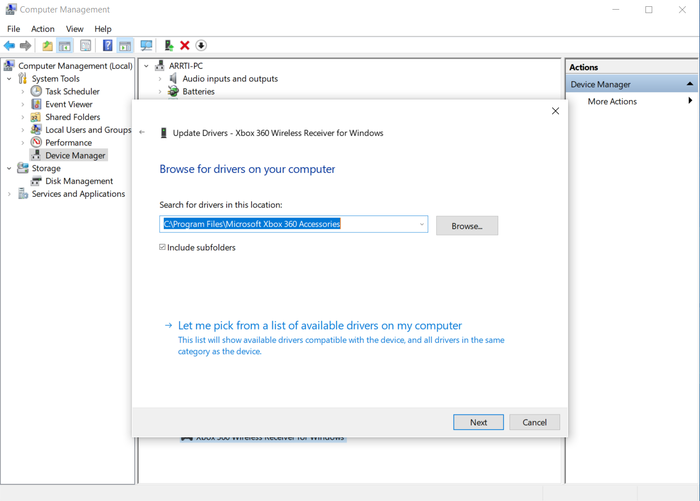Open the Action menu
Screen dimensions: 700x501
pyautogui.click(x=43, y=29)
